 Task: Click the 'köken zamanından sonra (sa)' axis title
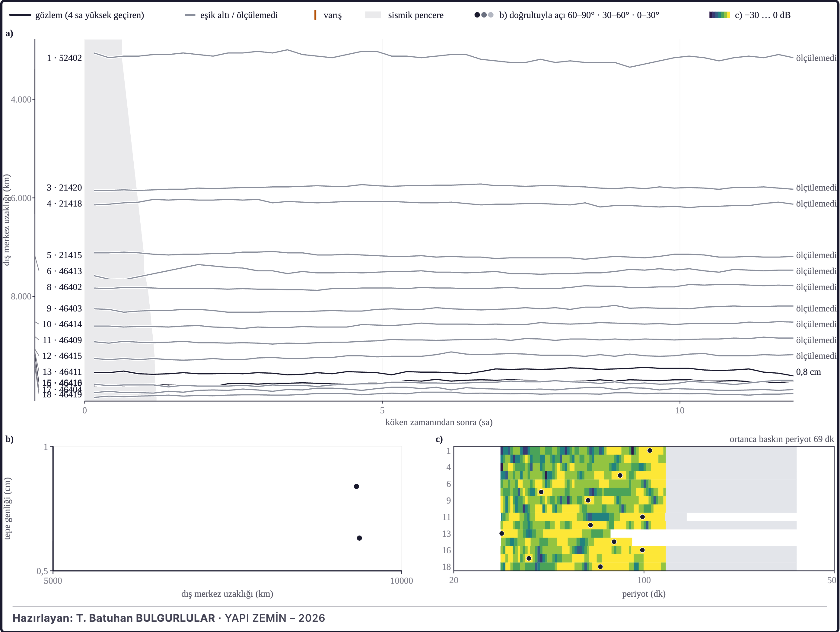click(x=439, y=422)
